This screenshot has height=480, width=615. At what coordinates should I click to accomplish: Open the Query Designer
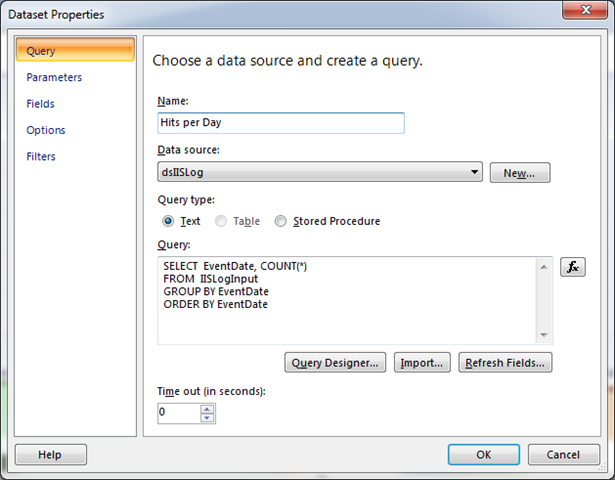click(335, 362)
